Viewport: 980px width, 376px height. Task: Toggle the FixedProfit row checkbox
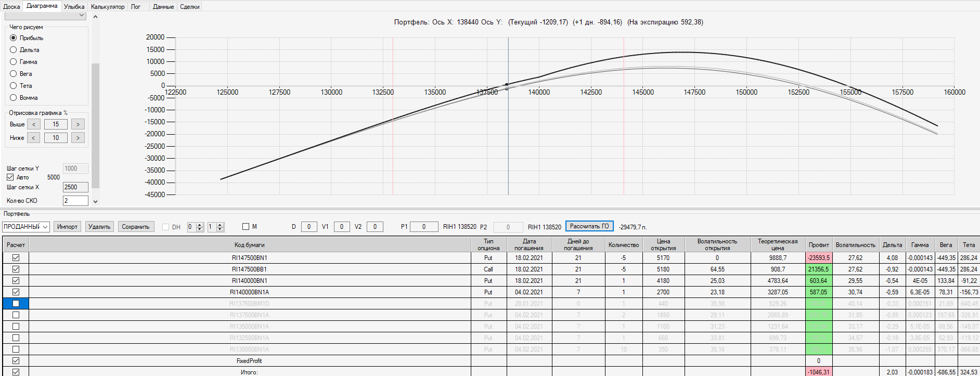click(16, 361)
